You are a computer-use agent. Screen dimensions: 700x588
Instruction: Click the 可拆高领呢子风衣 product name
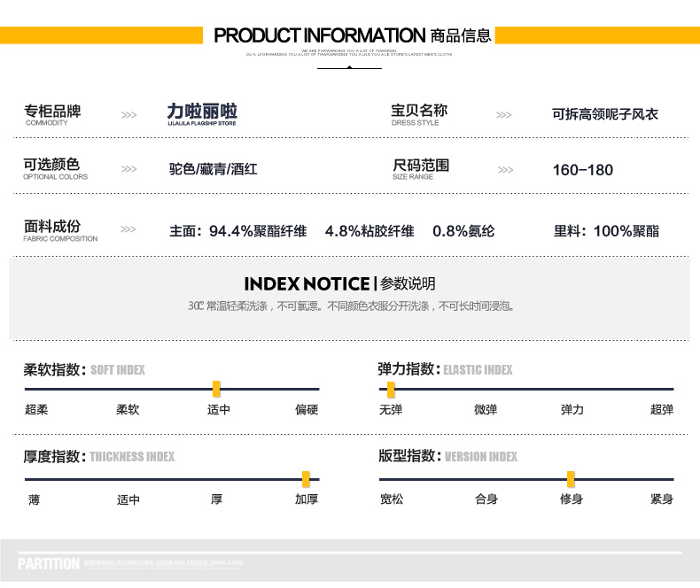(x=605, y=114)
